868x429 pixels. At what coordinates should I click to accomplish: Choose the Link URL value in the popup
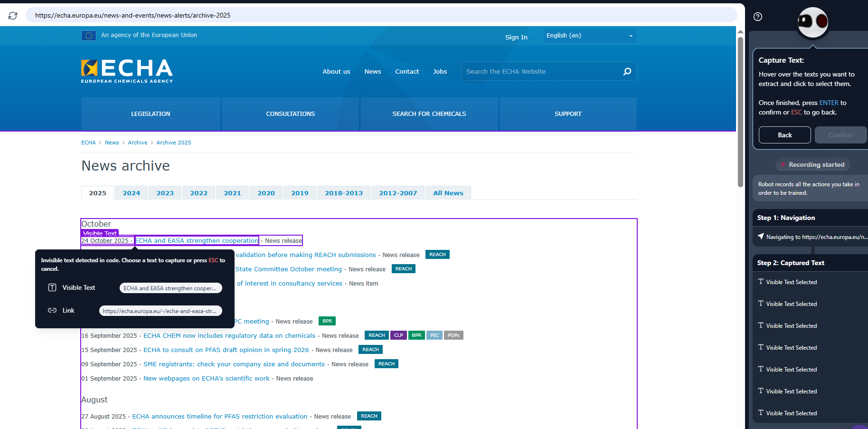(160, 311)
